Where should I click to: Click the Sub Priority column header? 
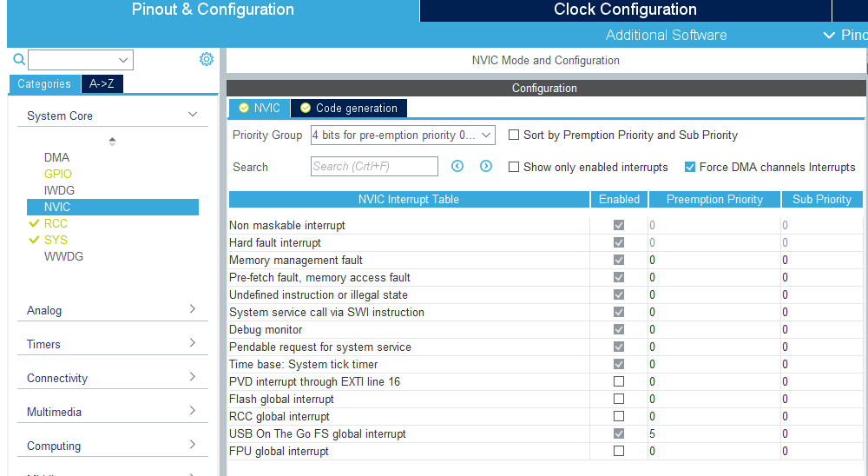(x=822, y=200)
